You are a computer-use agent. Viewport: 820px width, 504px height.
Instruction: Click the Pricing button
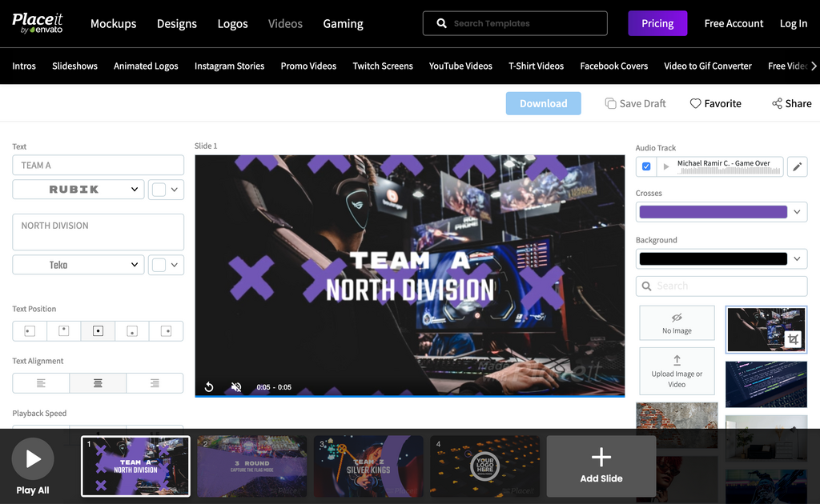click(657, 23)
